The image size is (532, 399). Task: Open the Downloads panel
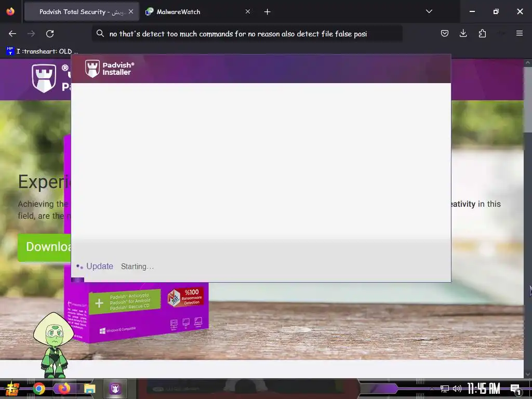click(x=463, y=33)
